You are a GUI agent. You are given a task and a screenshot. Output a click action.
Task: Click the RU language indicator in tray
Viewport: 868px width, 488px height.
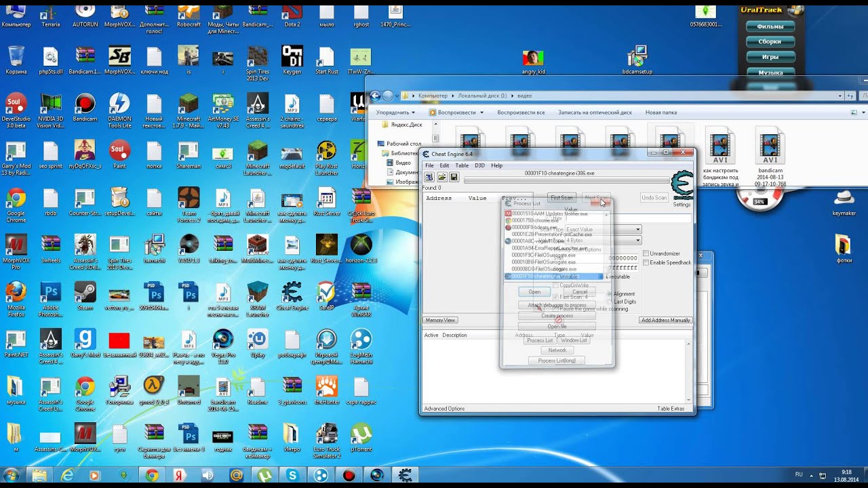[x=799, y=474]
